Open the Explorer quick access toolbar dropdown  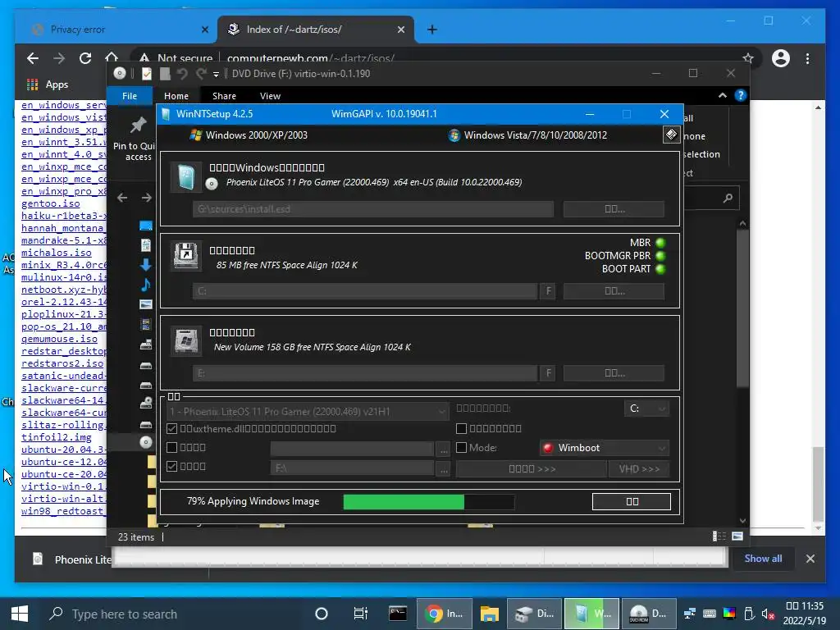coord(216,74)
